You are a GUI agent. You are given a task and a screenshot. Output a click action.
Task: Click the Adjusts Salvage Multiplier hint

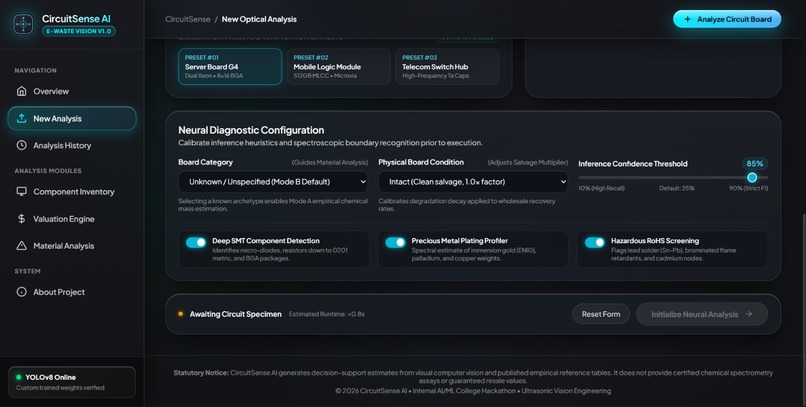[x=528, y=162]
